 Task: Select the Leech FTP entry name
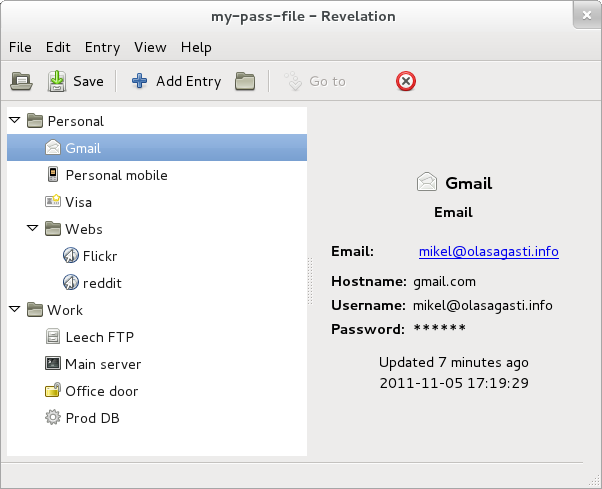click(x=99, y=337)
